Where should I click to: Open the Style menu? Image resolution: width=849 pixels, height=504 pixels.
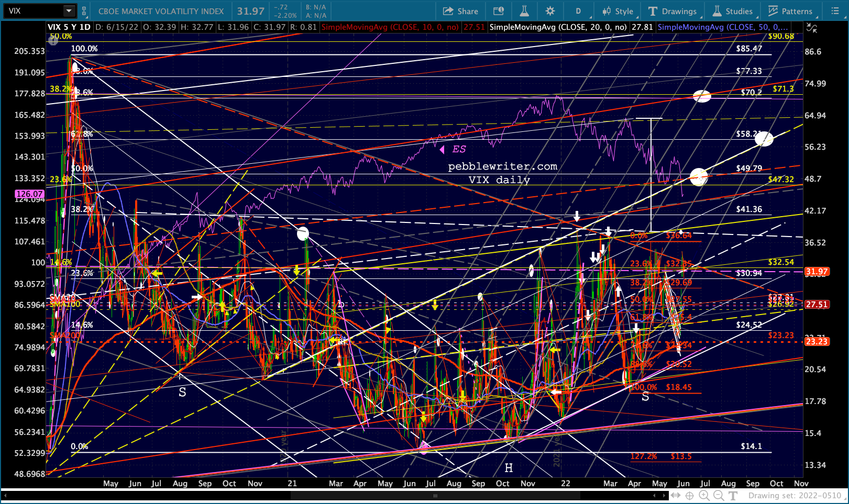[x=618, y=11]
